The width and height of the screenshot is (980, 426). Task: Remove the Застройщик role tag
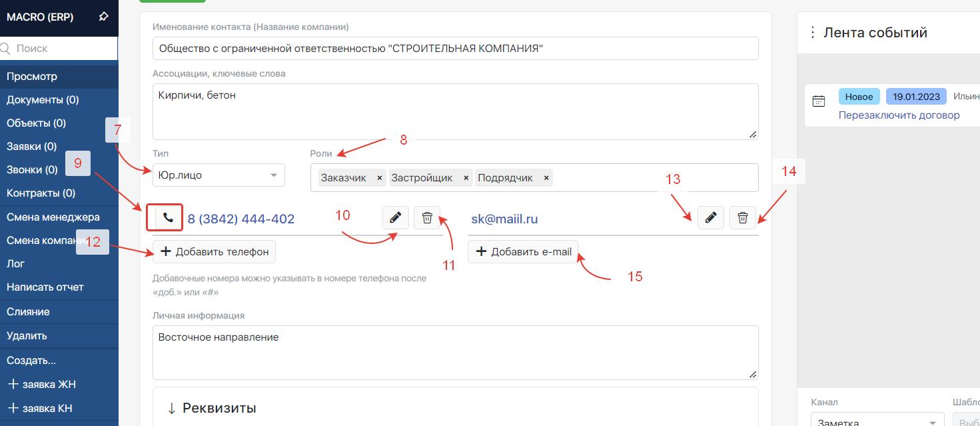466,178
